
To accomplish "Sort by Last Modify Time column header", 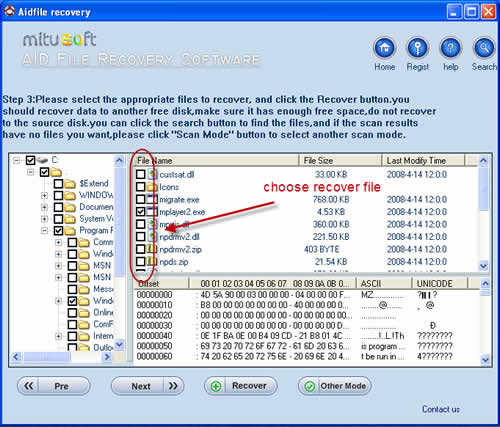I will [x=423, y=160].
